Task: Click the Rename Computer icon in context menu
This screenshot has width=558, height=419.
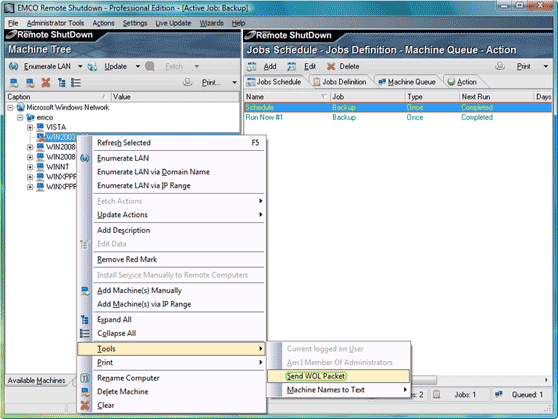Action: point(85,378)
